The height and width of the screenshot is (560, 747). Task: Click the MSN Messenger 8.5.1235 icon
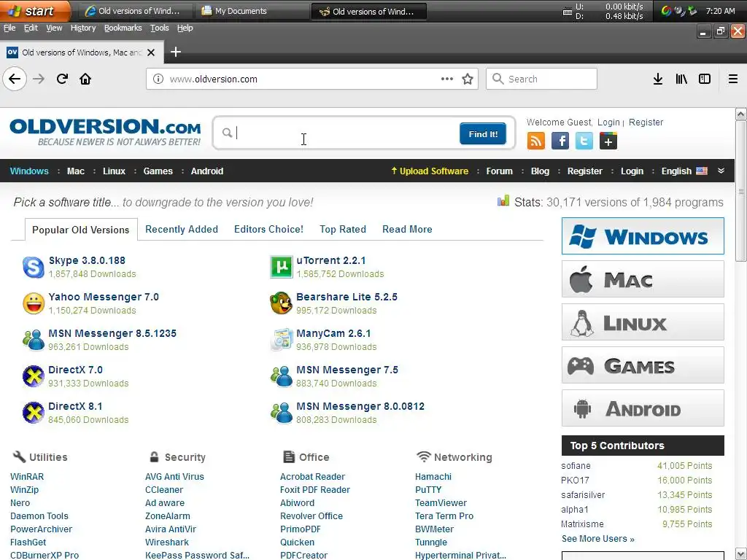34,340
